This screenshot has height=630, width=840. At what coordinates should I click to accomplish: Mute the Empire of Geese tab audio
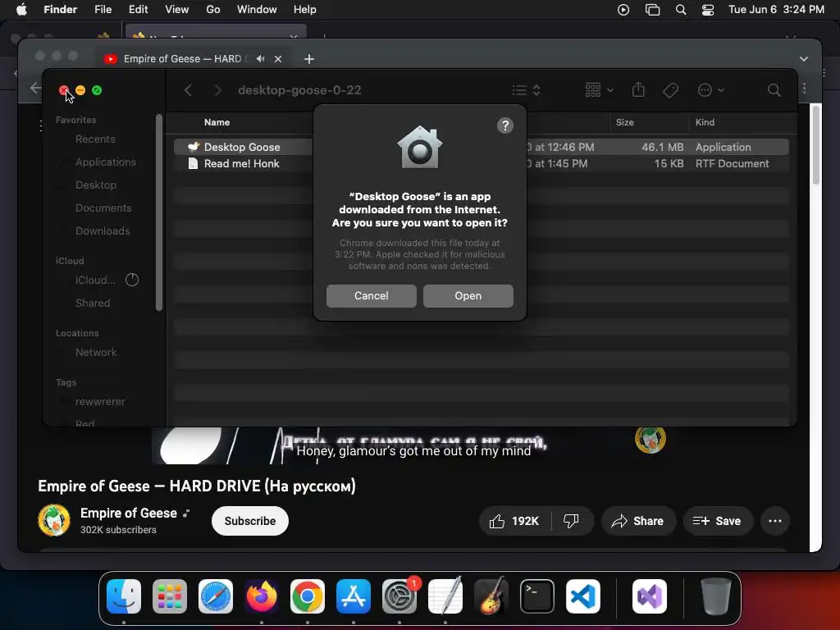[260, 59]
